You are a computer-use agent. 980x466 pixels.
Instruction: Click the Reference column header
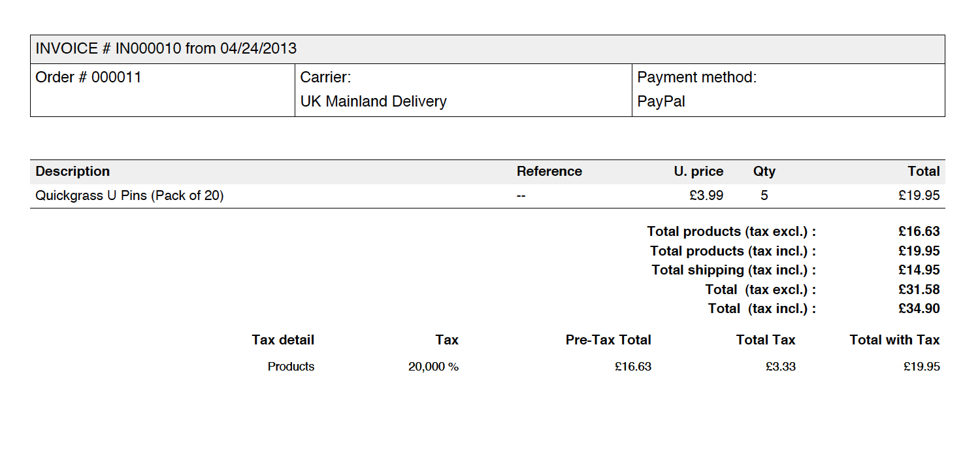click(549, 171)
